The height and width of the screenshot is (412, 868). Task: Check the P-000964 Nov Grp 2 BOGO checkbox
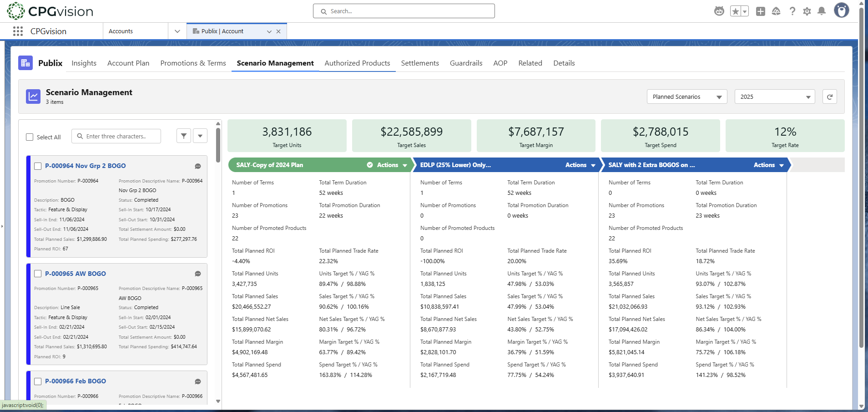[38, 166]
